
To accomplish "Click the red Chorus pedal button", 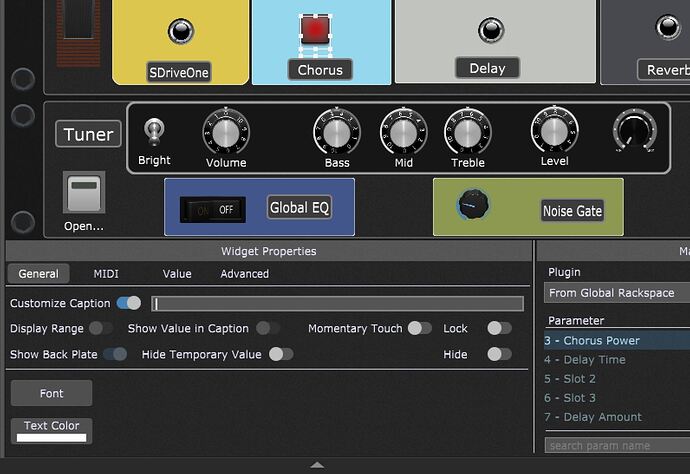I will click(315, 29).
